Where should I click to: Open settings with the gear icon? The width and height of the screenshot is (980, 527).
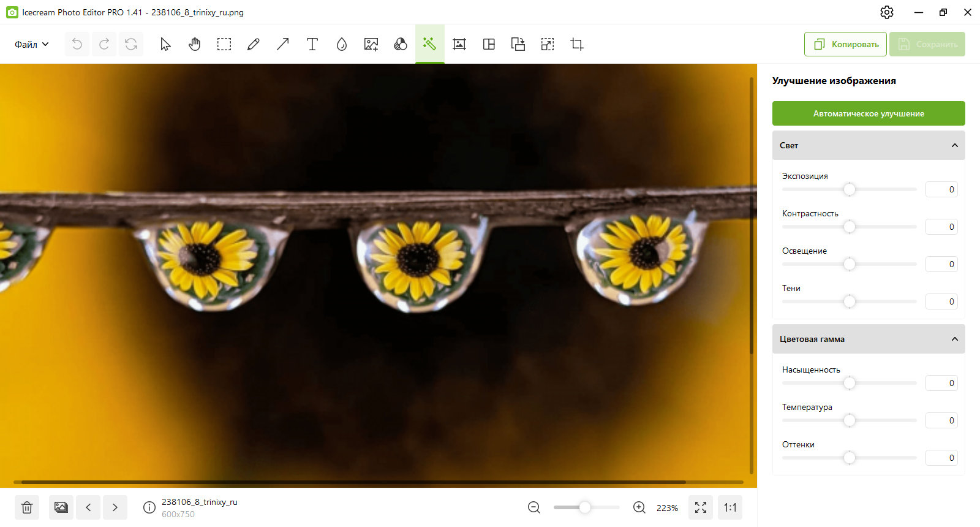[887, 12]
